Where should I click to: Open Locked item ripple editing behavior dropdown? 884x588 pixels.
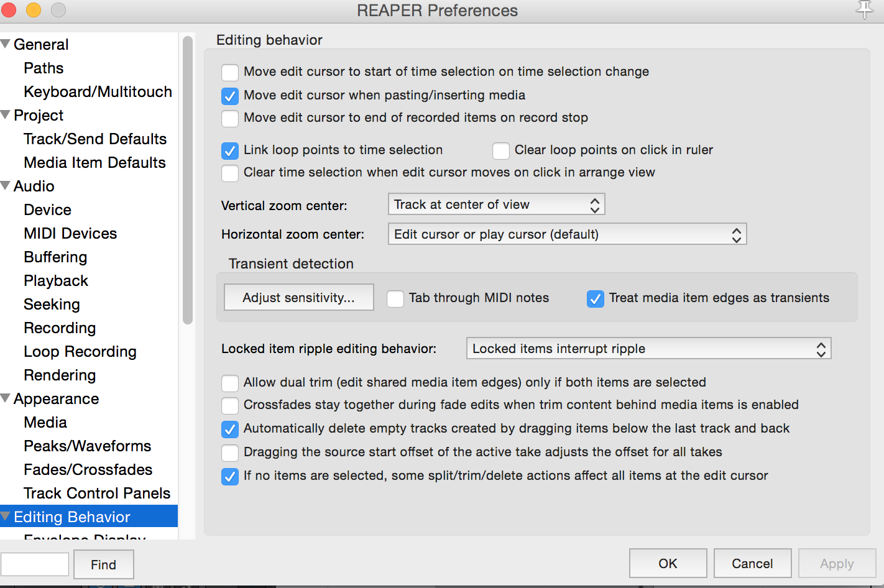pos(648,349)
